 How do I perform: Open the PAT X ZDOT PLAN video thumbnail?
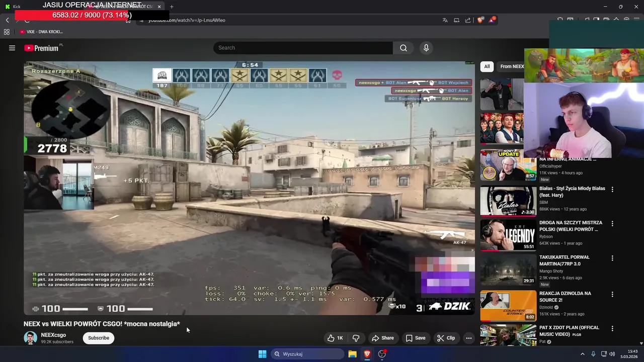pyautogui.click(x=508, y=335)
